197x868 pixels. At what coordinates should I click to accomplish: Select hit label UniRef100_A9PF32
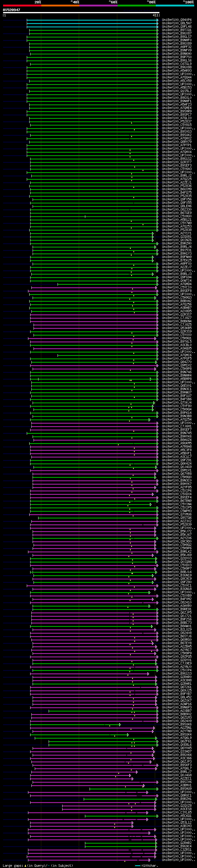tap(177, 47)
